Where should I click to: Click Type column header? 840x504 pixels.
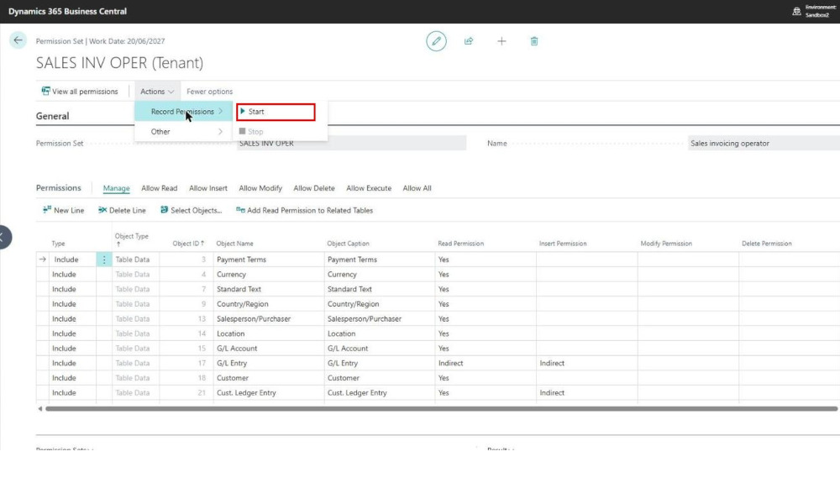[x=58, y=244]
